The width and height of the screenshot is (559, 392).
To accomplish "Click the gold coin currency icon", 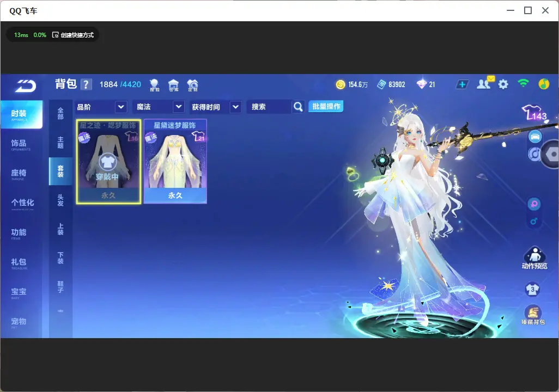I will pyautogui.click(x=341, y=84).
